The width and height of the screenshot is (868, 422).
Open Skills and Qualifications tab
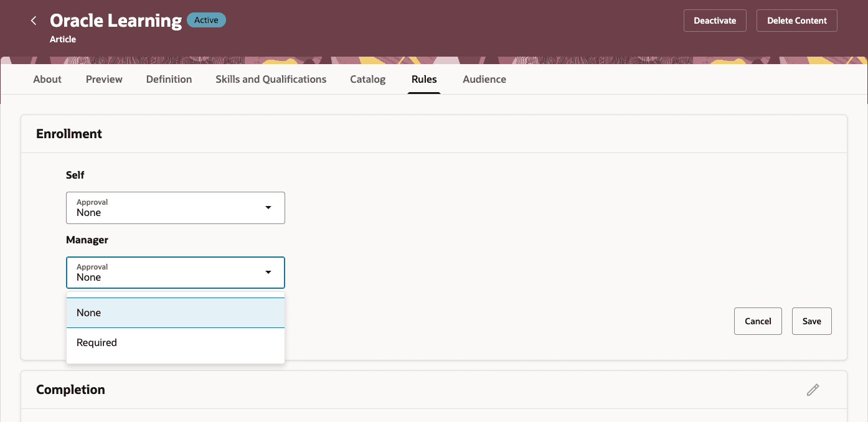click(x=271, y=79)
